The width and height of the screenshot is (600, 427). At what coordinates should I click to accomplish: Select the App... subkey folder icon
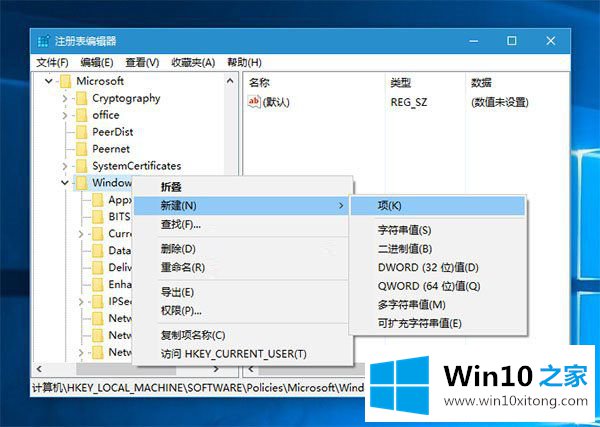click(x=98, y=200)
